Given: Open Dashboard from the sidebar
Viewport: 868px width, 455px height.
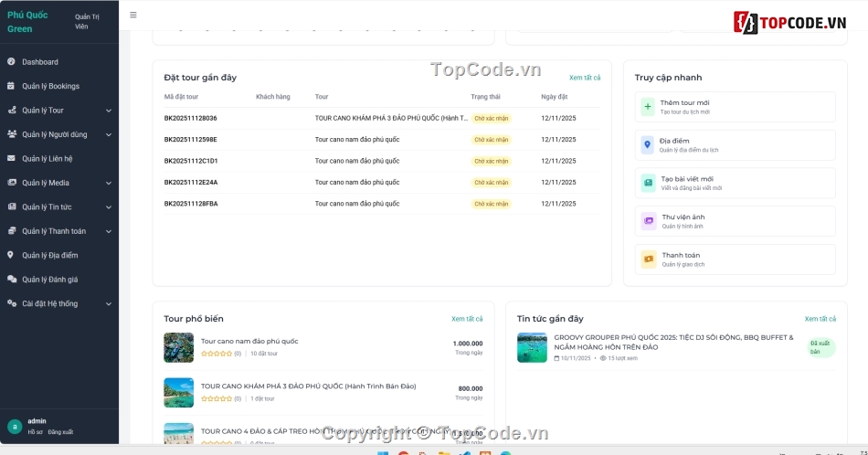Looking at the screenshot, I should point(39,62).
